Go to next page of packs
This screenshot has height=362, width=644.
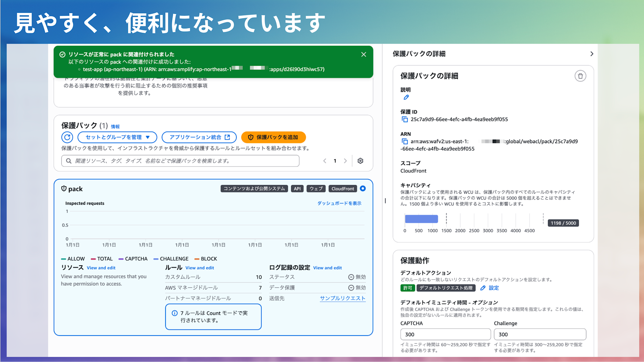(x=345, y=161)
